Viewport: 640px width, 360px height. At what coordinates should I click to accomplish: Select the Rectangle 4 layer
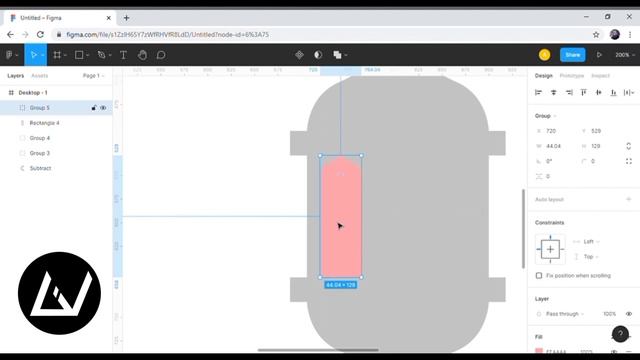tap(56, 123)
